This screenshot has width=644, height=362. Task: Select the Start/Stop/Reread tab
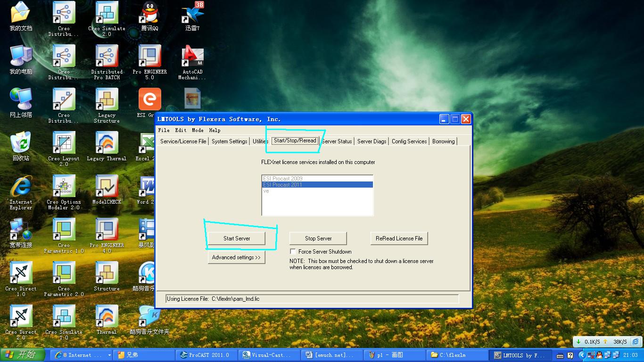pyautogui.click(x=295, y=140)
